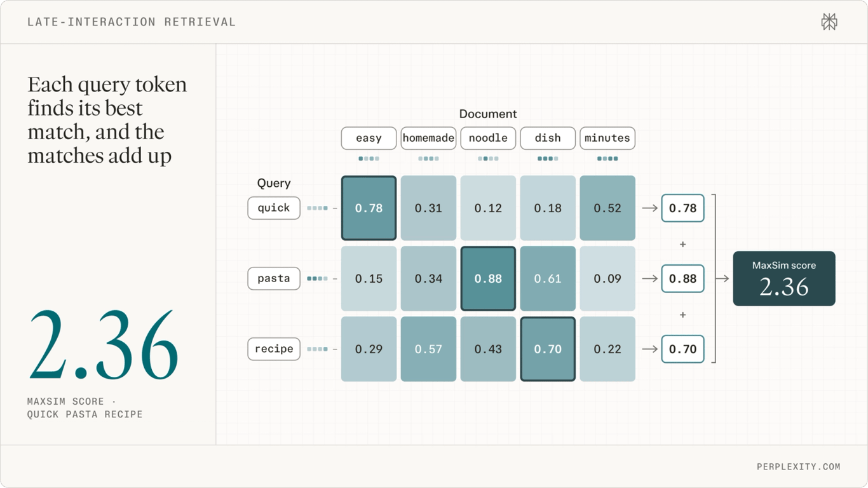The image size is (868, 488).
Task: Click the 'noodle' document token
Action: click(488, 138)
